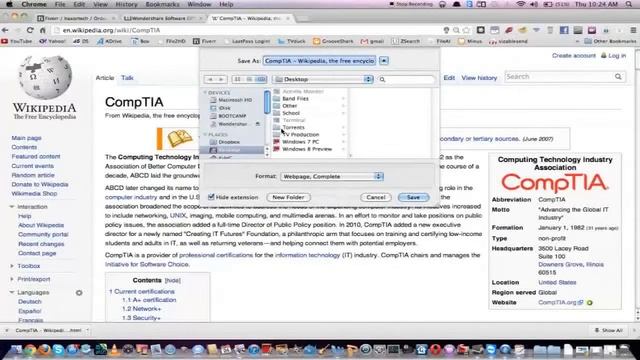The image size is (640, 360).
Task: Go back in Chrome
Action: coord(5,30)
